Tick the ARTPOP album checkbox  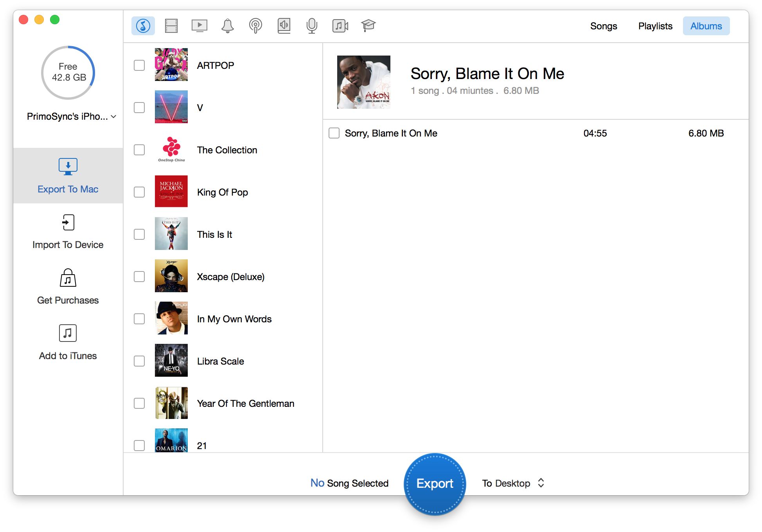[139, 65]
